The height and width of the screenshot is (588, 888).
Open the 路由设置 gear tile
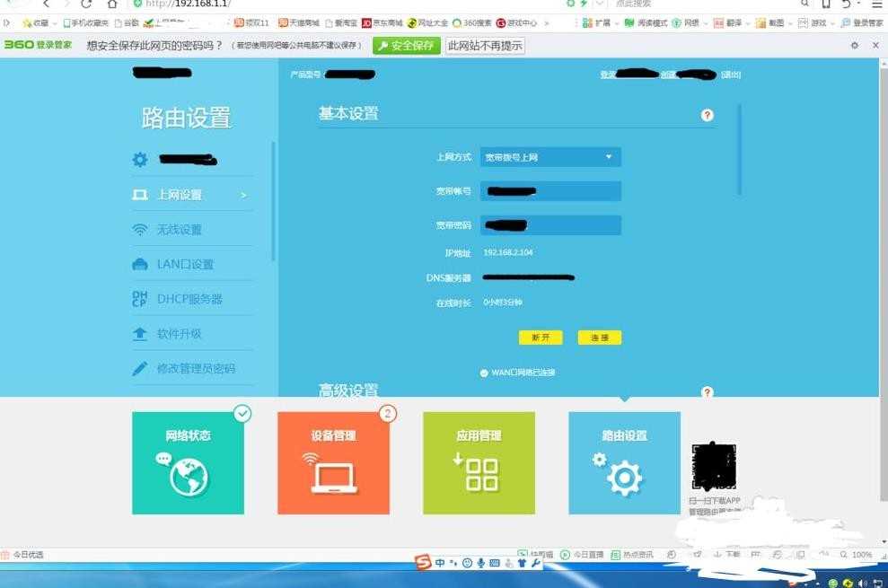click(x=625, y=463)
